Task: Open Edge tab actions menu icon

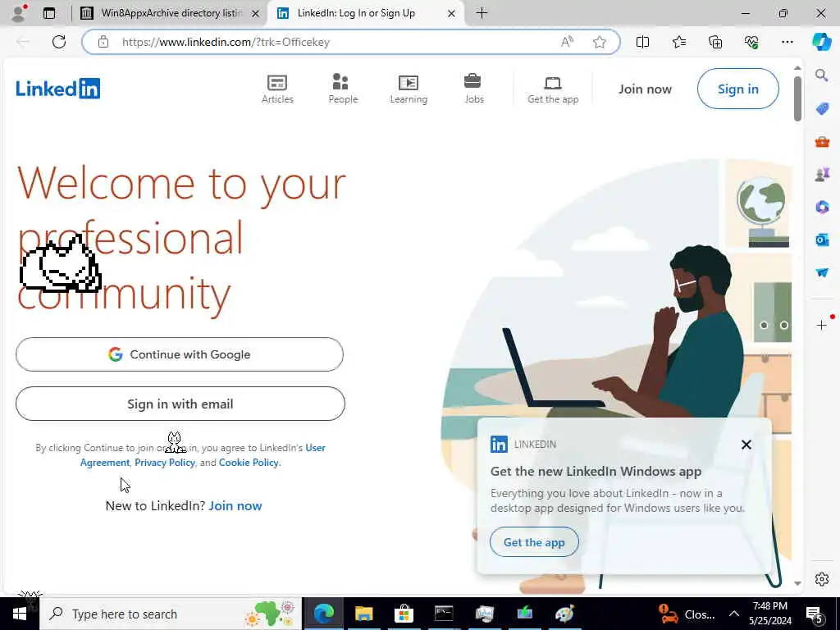Action: (49, 13)
